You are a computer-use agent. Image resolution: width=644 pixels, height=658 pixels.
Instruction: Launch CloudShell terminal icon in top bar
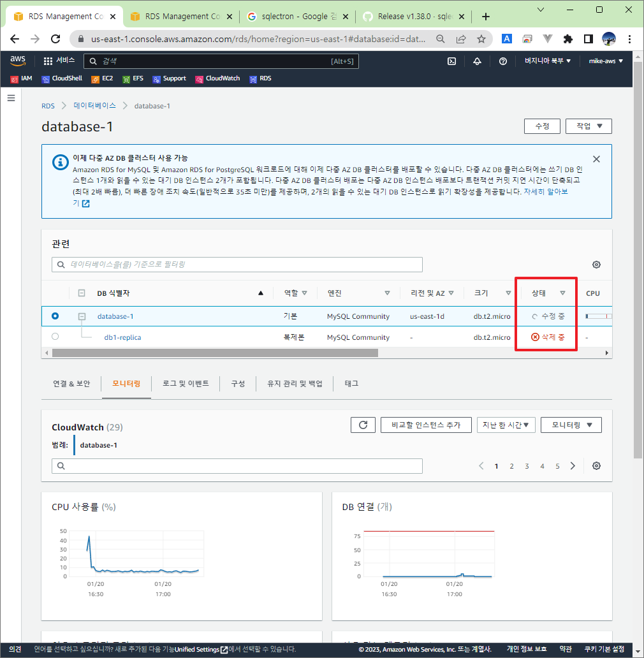(x=452, y=61)
